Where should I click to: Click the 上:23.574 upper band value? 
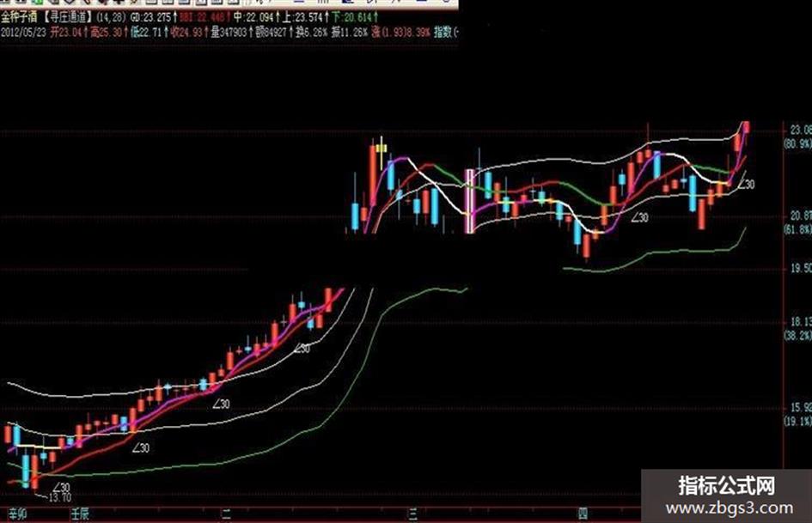click(x=302, y=17)
